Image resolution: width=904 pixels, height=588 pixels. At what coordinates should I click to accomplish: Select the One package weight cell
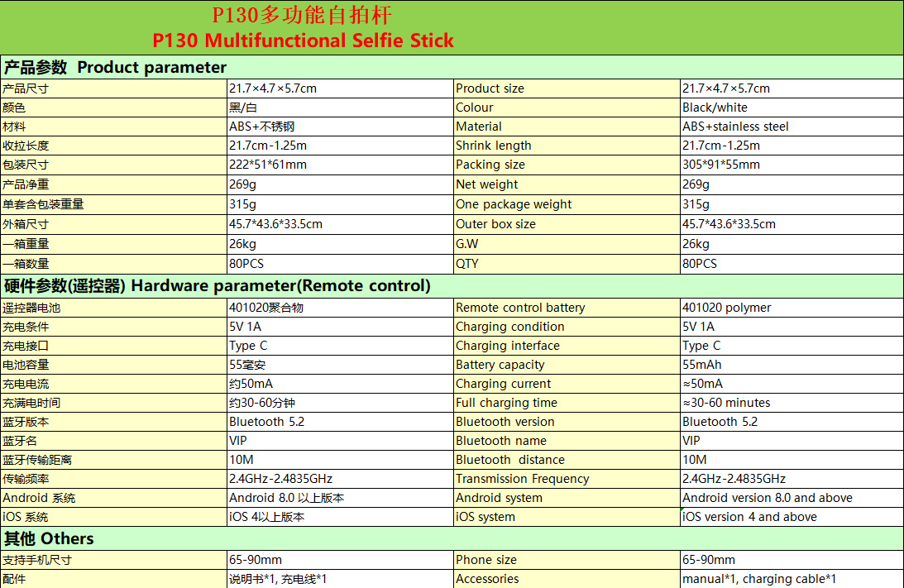567,204
